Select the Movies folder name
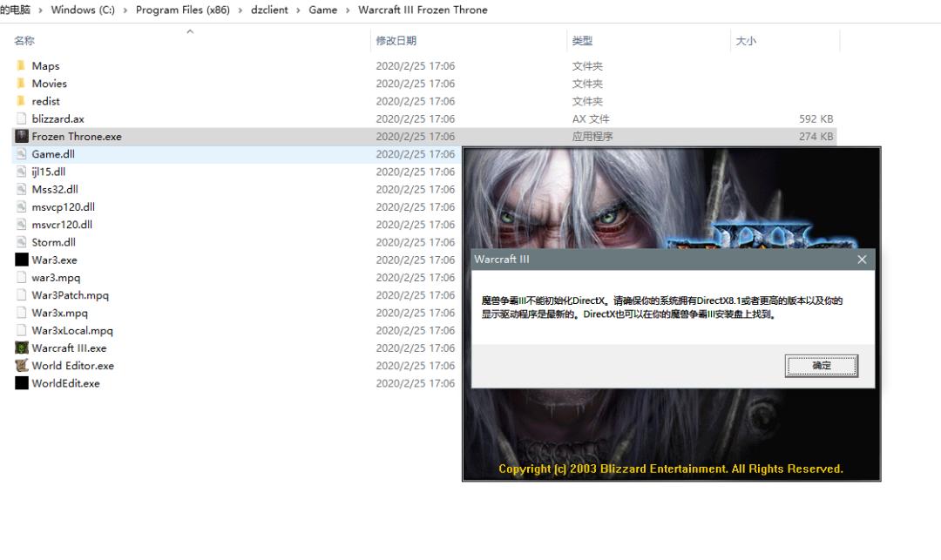 pos(49,84)
